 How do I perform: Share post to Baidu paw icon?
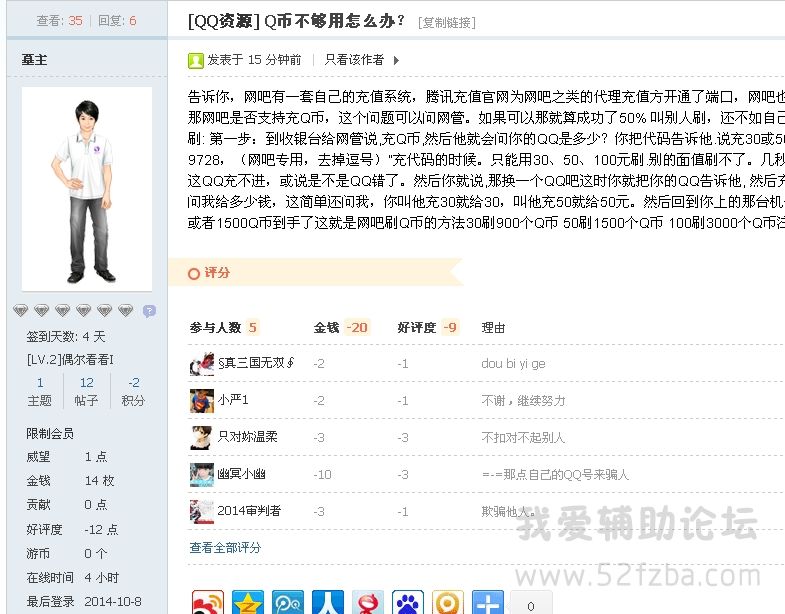408,602
